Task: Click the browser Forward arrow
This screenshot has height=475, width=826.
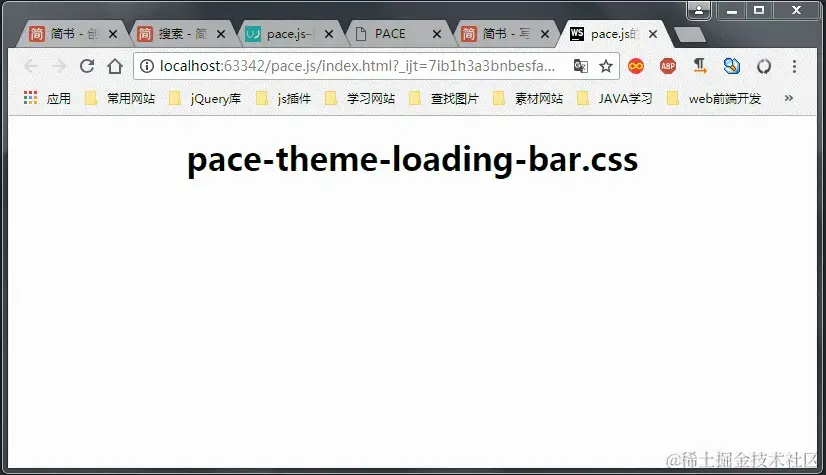Action: 59,66
